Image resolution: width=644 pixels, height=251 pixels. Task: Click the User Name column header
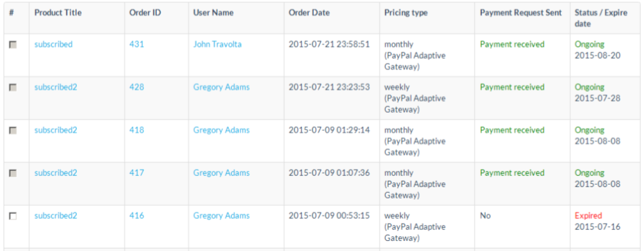[x=213, y=13]
